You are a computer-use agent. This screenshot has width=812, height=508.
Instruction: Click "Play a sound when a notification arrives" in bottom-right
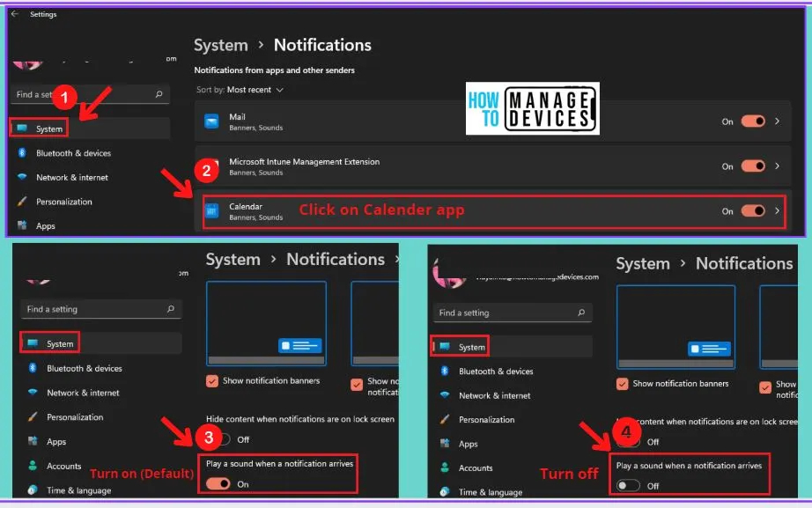[x=689, y=466]
